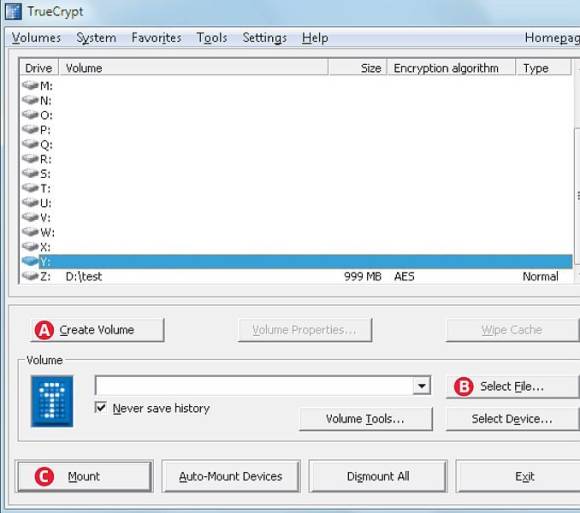Sort by the Drive column header
Screen dimensions: 580x513
click(38, 68)
